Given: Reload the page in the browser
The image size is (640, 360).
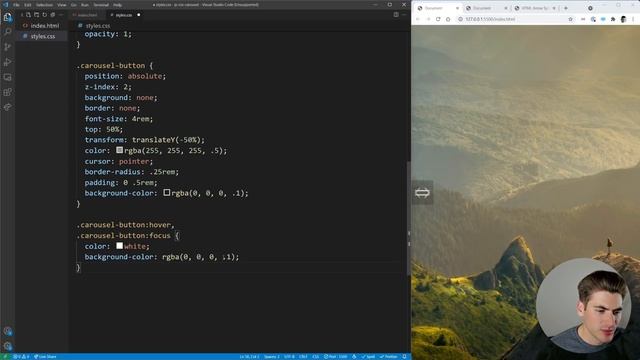Looking at the screenshot, I should 438,19.
